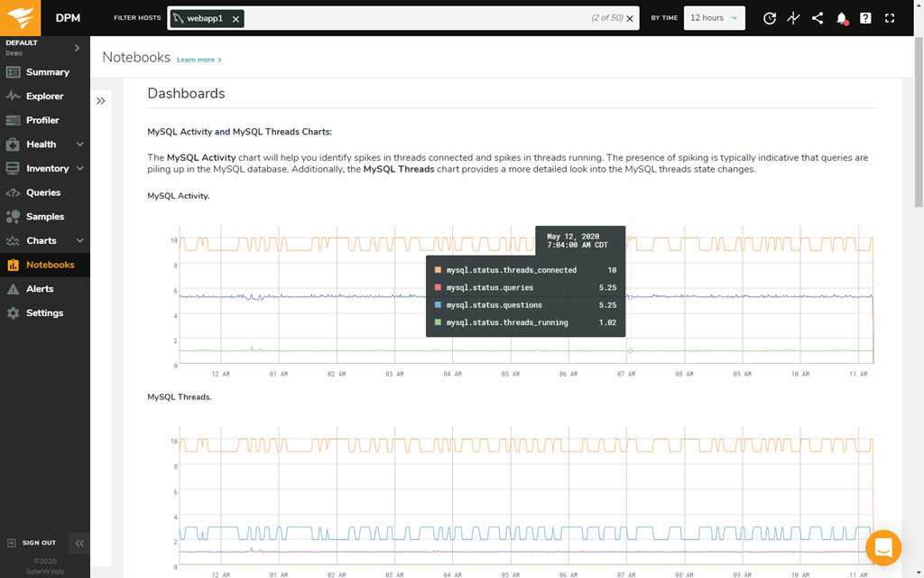Open the Alerts page

pos(40,289)
